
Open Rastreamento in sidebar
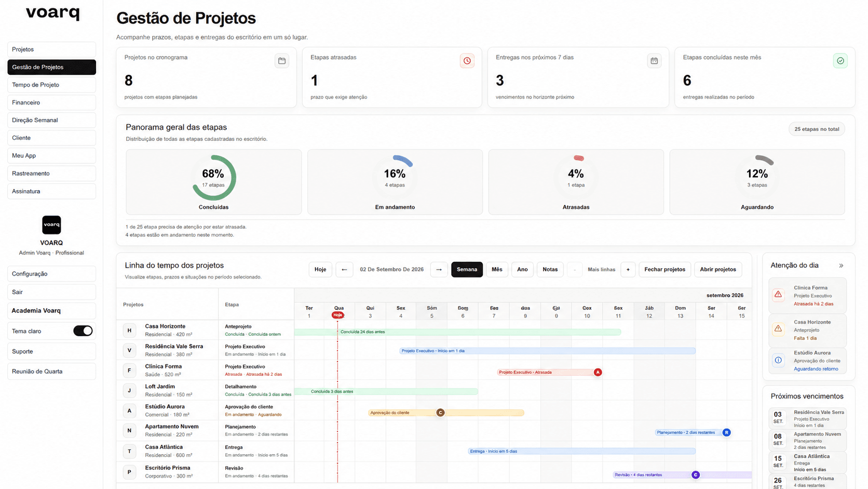coord(51,174)
